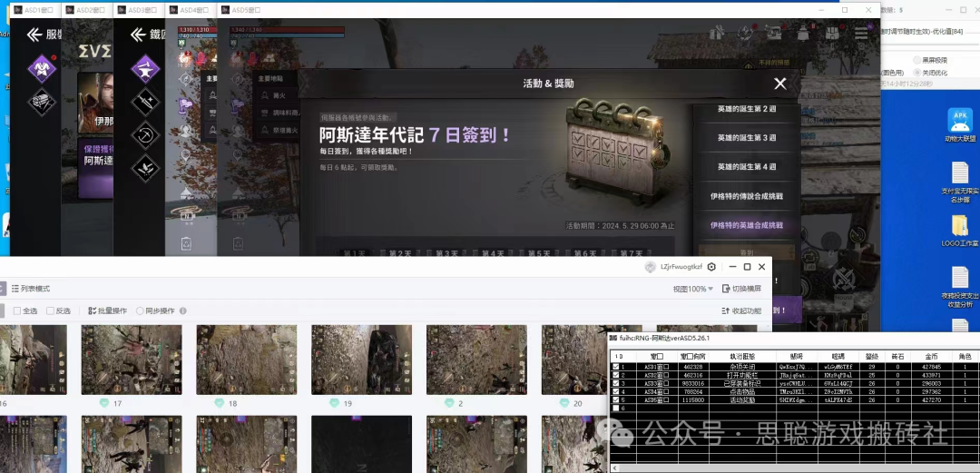This screenshot has width=980, height=473.
Task: Close the 活動 & 獎勵 event dialog
Action: [x=780, y=84]
